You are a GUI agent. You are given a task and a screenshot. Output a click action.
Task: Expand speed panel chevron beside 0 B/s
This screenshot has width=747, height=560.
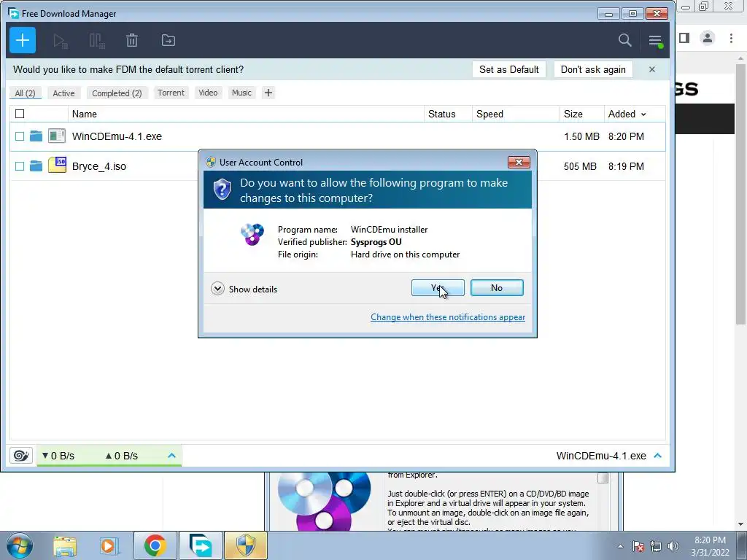click(x=171, y=456)
